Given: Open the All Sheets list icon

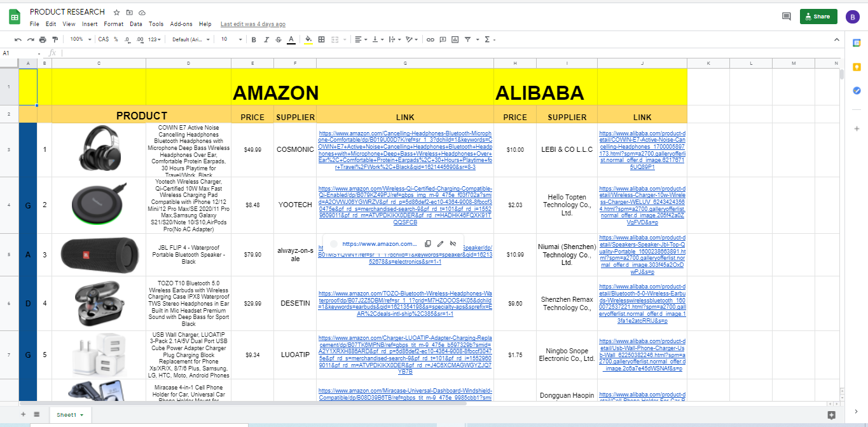Looking at the screenshot, I should click(x=37, y=414).
